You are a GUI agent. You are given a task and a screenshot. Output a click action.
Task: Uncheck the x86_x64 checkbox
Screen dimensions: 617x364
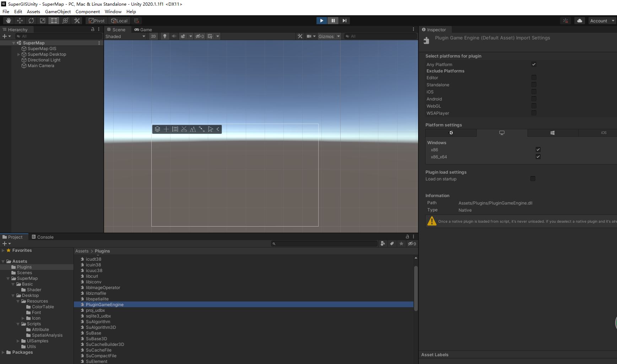[538, 157]
